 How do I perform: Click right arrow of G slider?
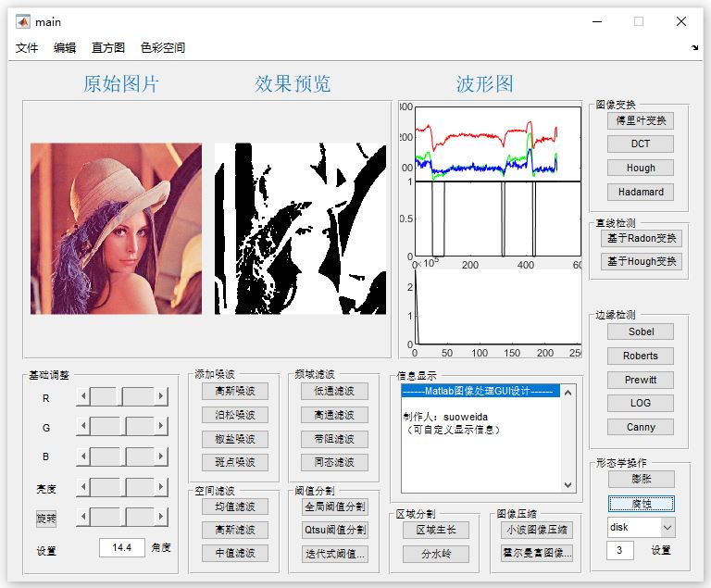(x=161, y=426)
